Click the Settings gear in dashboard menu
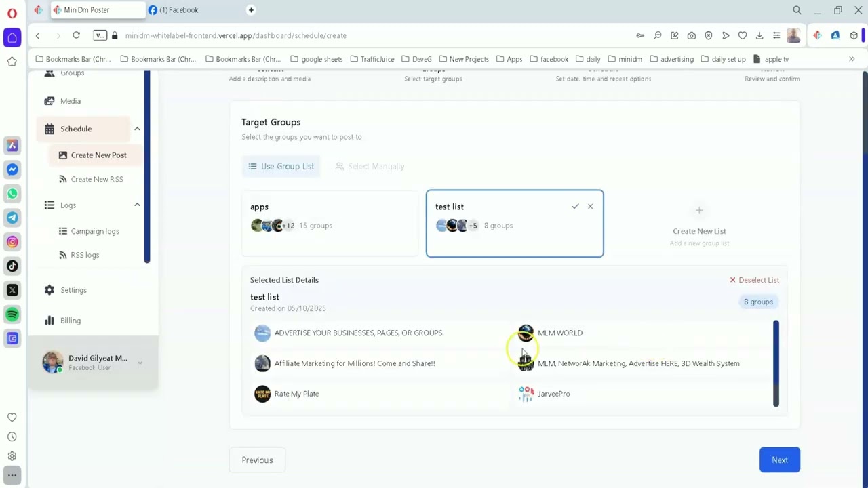 click(50, 290)
